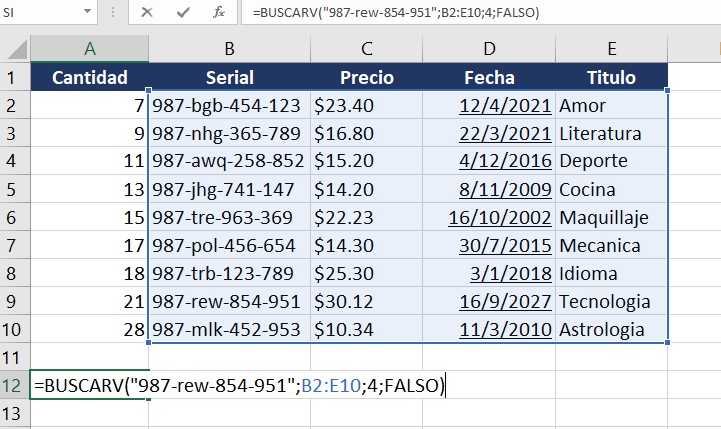The width and height of the screenshot is (721, 429).
Task: Select the row 5 header
Action: click(x=14, y=189)
